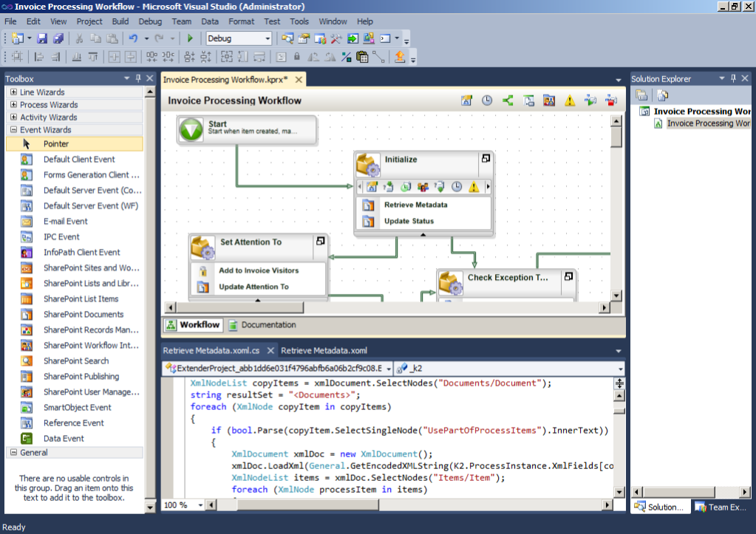
Task: Toggle collapse box on Initialize activity
Action: (486, 158)
